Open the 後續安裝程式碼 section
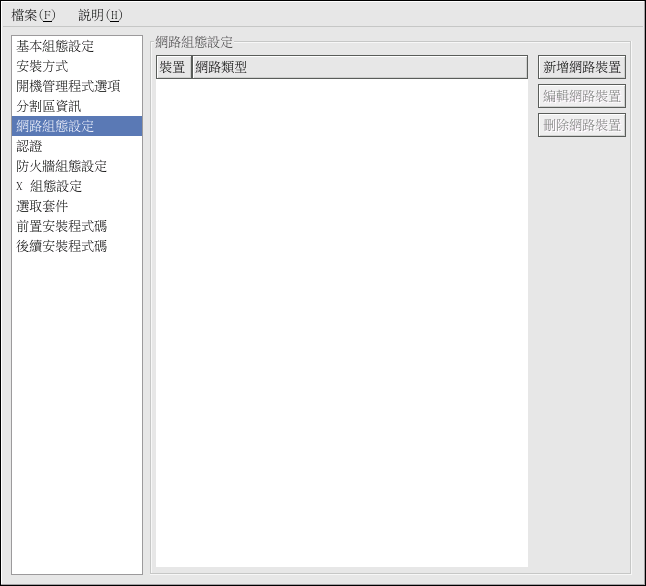The image size is (646, 586). [62, 246]
